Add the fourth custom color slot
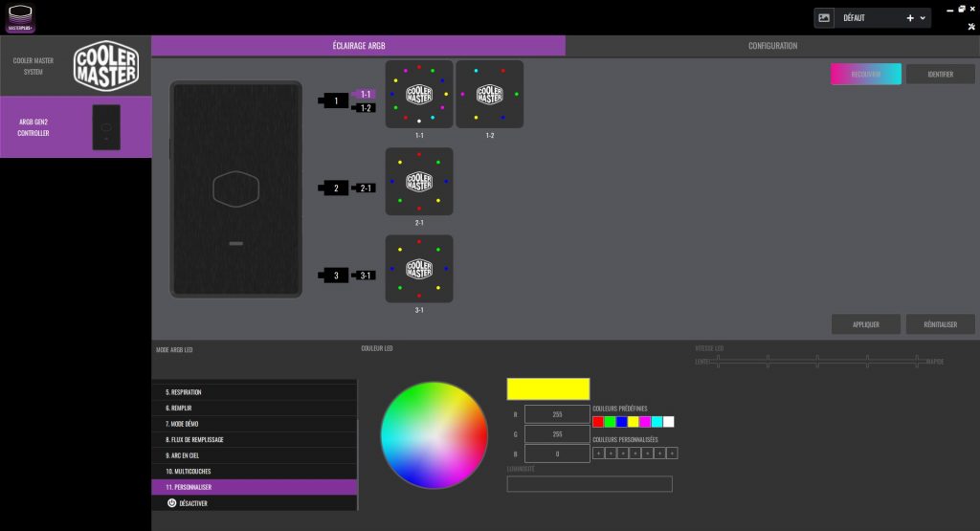980x531 pixels. tap(635, 454)
